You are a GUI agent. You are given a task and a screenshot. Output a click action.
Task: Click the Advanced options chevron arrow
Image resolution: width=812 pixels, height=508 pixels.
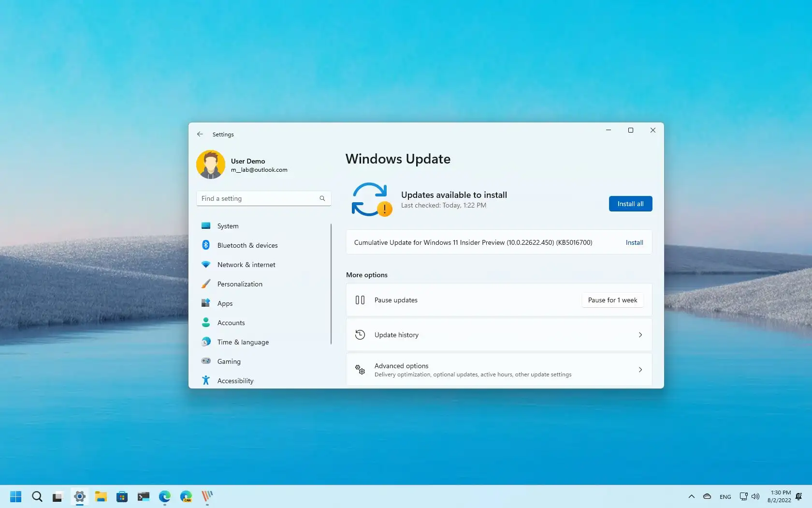(x=640, y=370)
